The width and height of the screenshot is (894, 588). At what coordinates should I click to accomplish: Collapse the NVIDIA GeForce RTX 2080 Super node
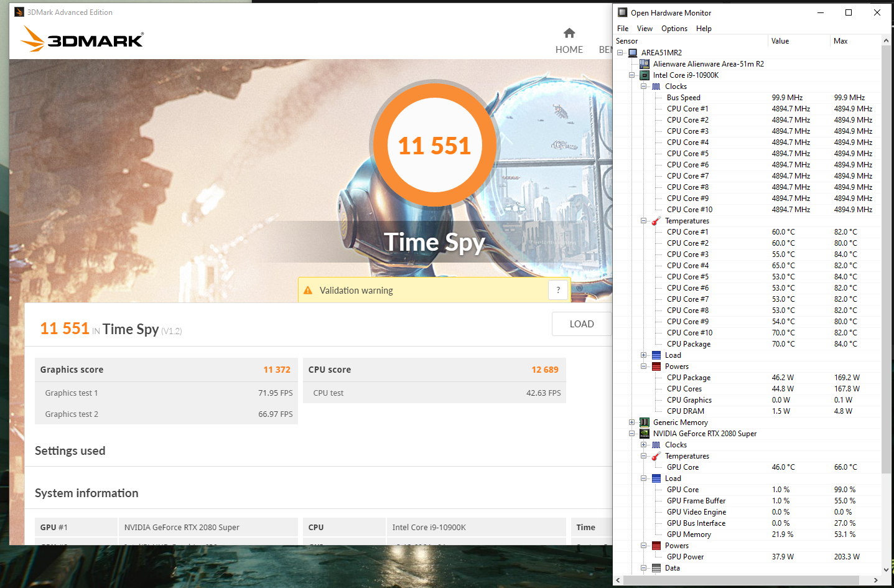point(632,434)
